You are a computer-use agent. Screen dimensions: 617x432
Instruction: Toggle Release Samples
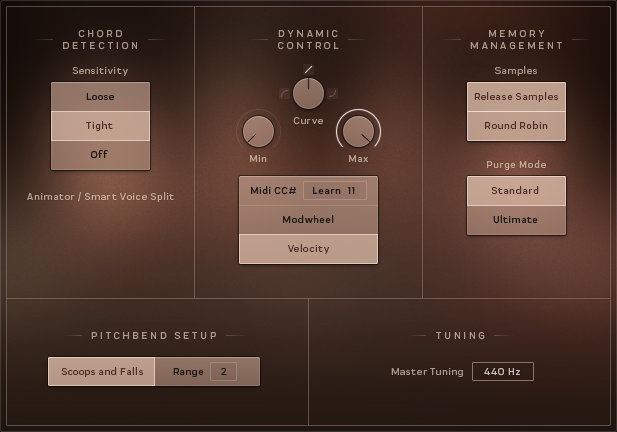516,97
